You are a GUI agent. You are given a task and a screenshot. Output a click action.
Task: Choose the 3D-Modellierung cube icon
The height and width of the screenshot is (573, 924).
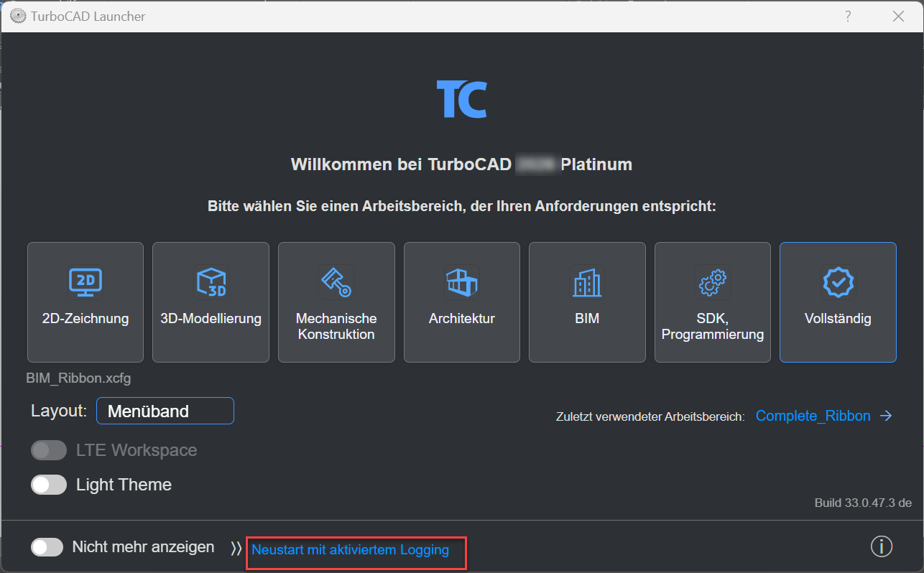point(211,282)
